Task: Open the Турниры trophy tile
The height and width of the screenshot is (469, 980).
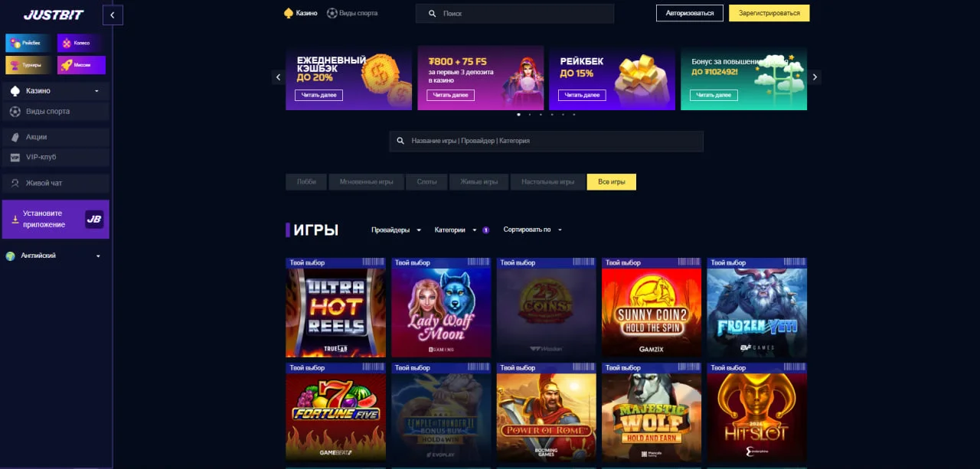Action: click(x=29, y=65)
